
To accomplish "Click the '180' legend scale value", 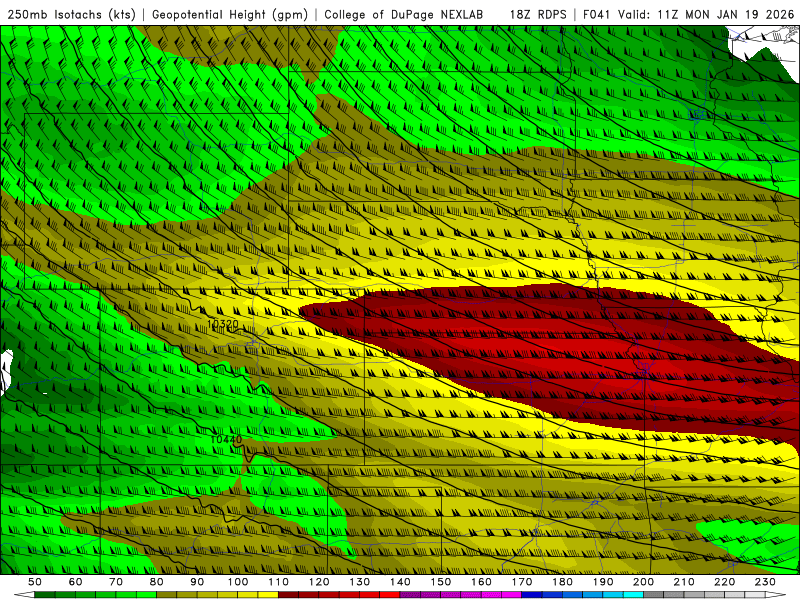I will 562,582.
